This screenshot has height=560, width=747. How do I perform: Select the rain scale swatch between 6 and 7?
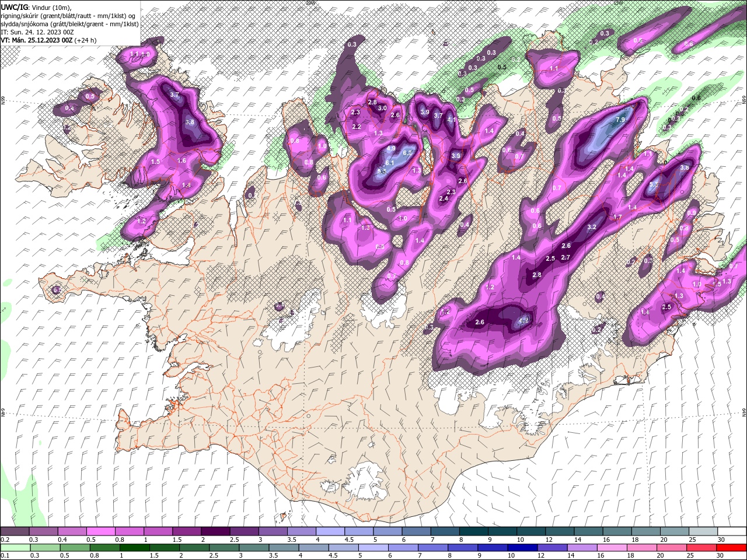click(403, 547)
